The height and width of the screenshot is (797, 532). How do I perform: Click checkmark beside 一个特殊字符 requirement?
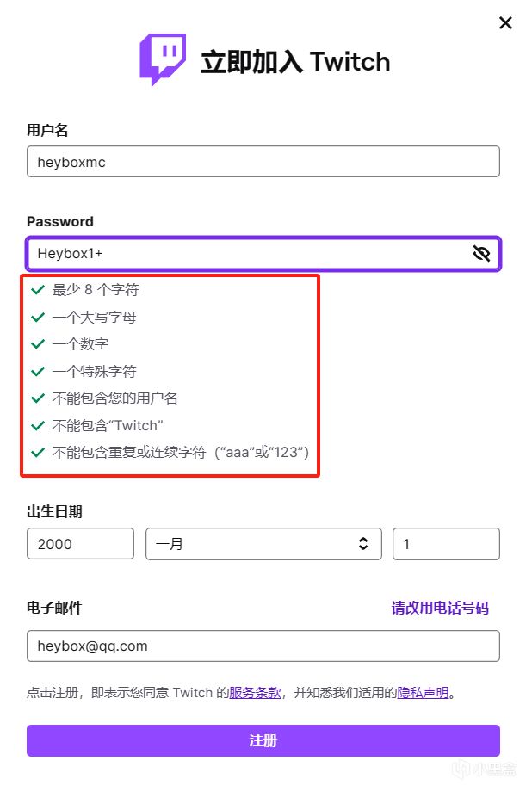tap(37, 372)
